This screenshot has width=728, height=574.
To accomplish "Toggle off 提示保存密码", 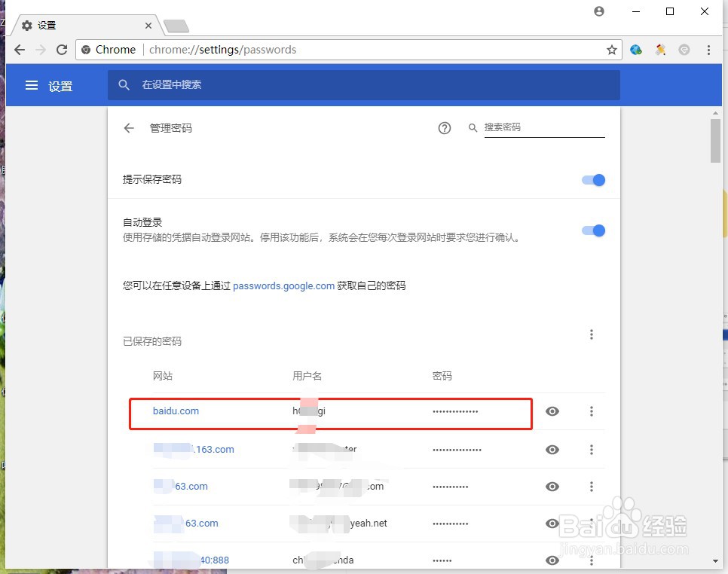I will (x=593, y=180).
